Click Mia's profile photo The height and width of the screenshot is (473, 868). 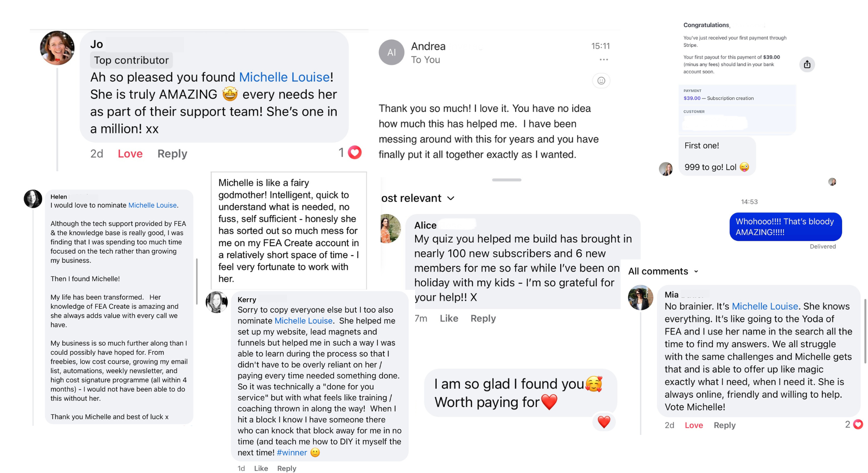pyautogui.click(x=640, y=298)
